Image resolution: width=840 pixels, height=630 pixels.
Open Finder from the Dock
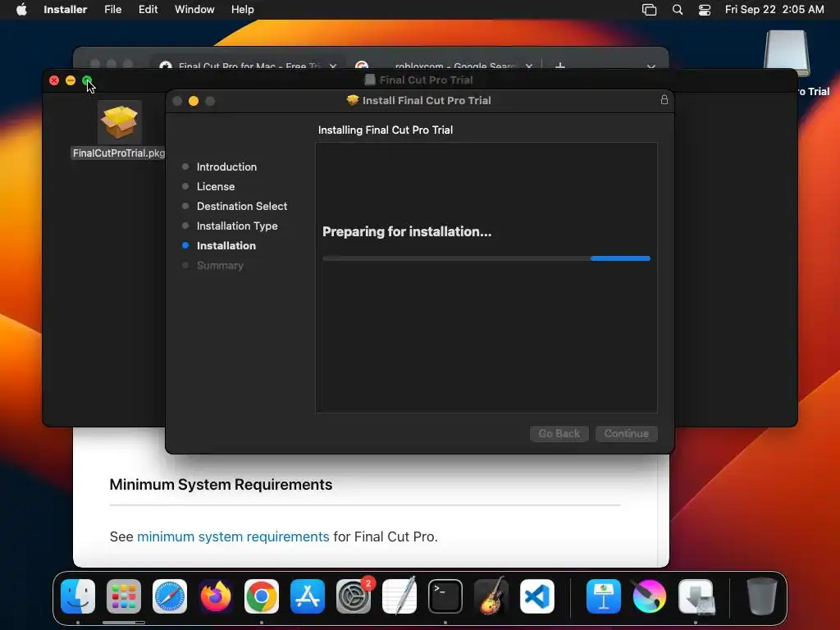tap(78, 596)
